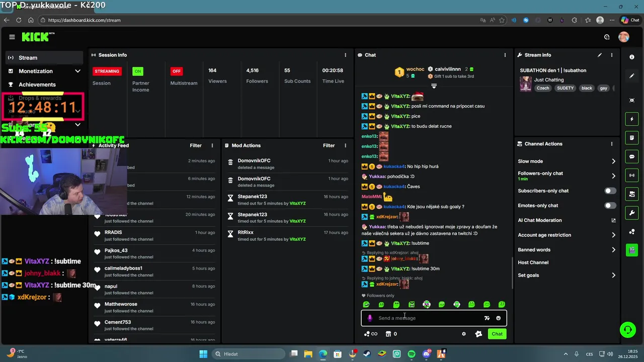Image resolution: width=644 pixels, height=362 pixels.
Task: Click the lightning bolt icon in right toolbar
Action: (x=632, y=119)
